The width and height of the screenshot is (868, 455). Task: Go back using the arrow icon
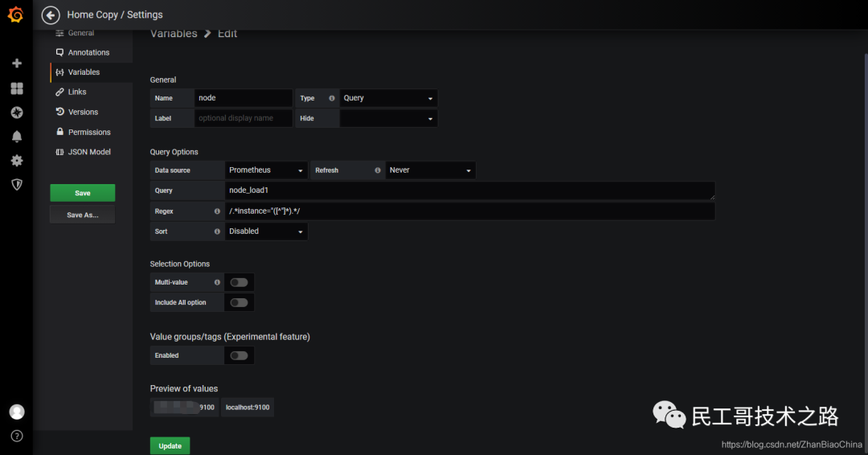[x=51, y=15]
